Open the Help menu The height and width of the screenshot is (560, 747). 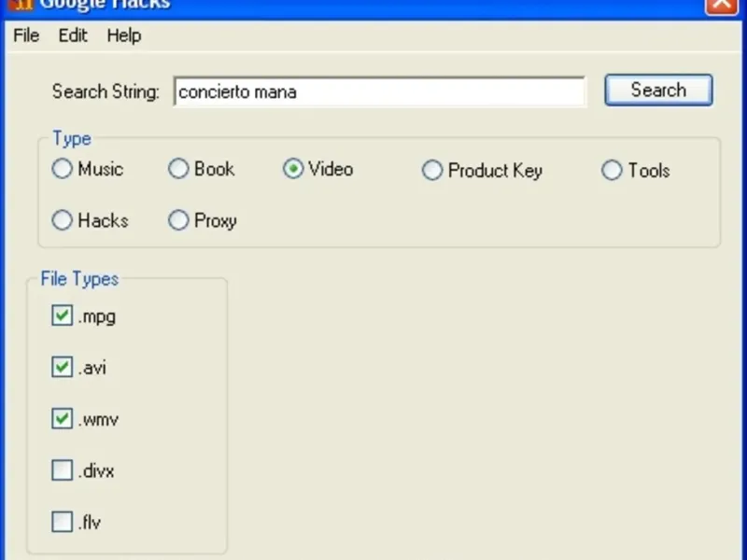[124, 35]
